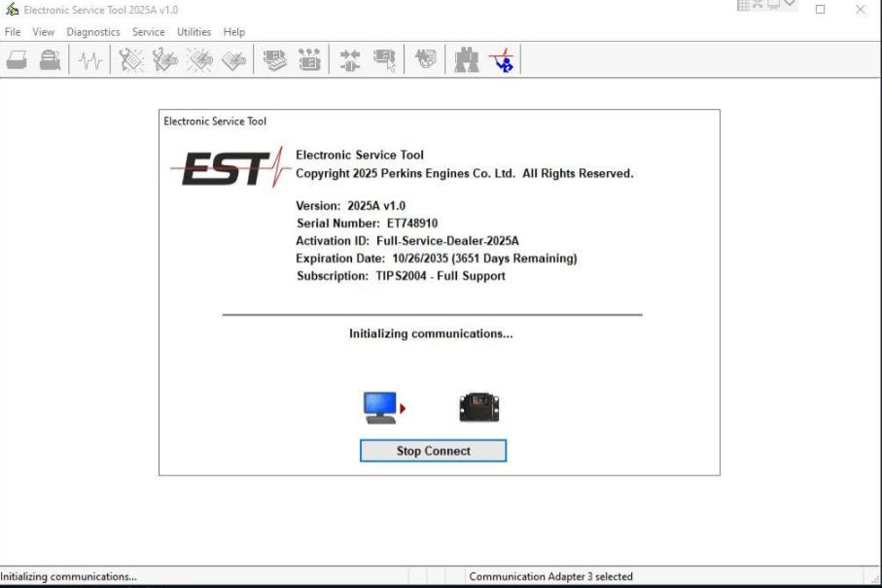882x588 pixels.
Task: Click the filmstrip information icon on the toolbar
Action: coord(309,59)
